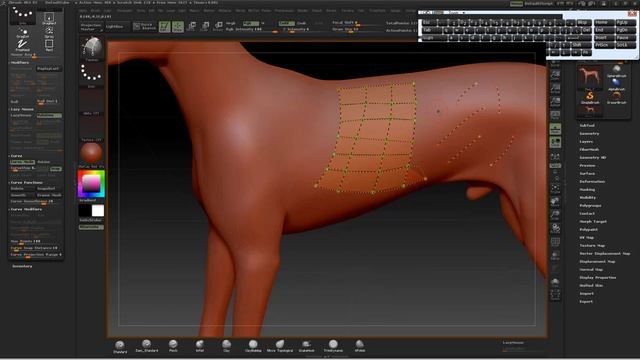Choose the DragRect stroke type
The image size is (640, 360).
(49, 18)
